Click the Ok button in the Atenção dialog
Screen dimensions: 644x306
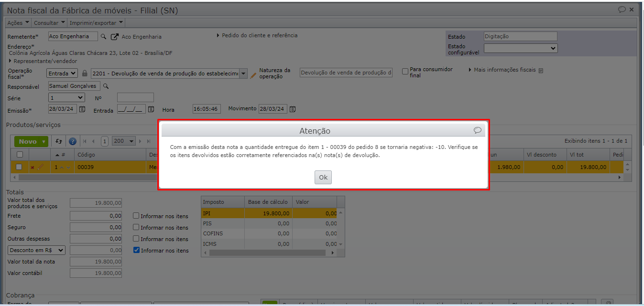(323, 177)
